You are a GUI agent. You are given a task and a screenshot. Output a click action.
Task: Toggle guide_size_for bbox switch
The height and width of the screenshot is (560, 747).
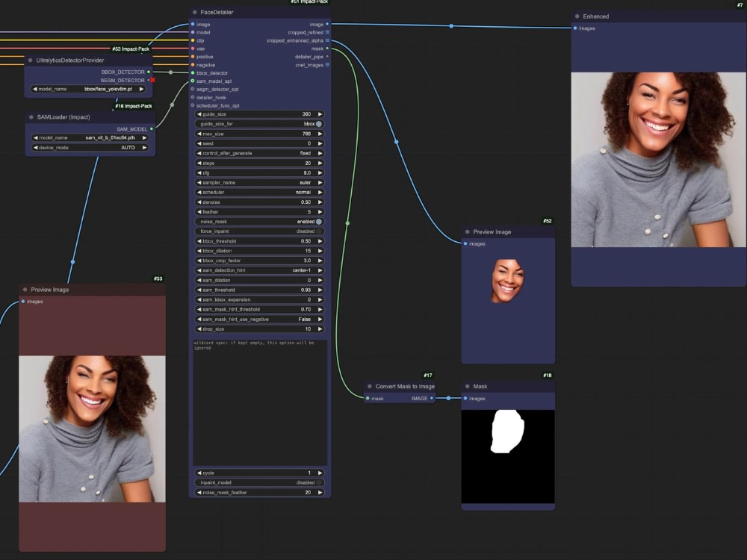click(319, 124)
